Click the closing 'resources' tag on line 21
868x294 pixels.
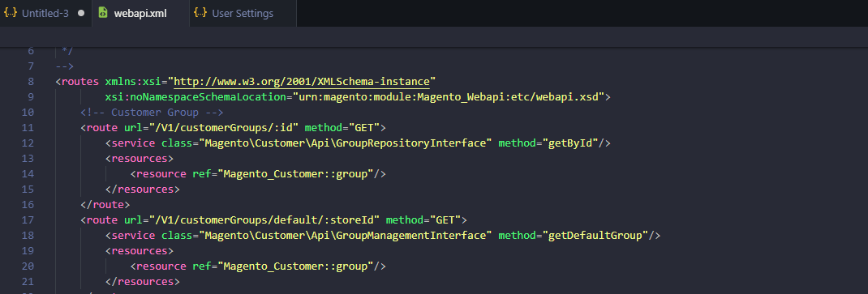(143, 281)
